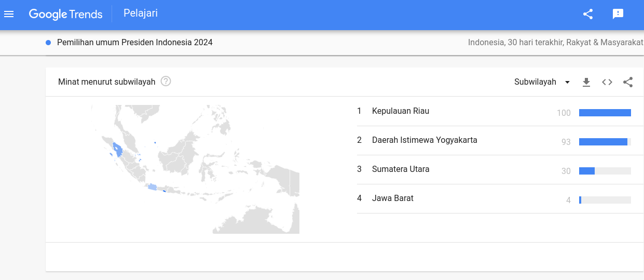Open the send feedback icon in header
The image size is (644, 280).
[x=618, y=14]
